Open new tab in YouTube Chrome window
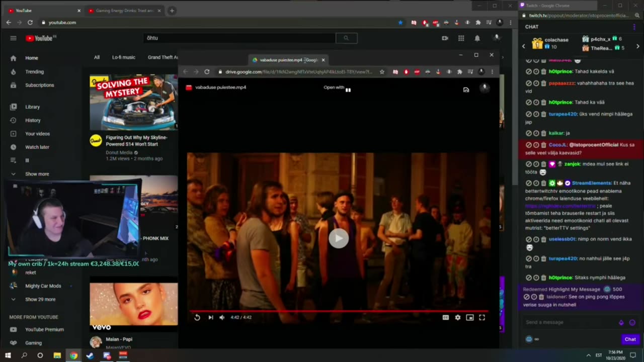Screen dimensions: 644x362 pyautogui.click(x=172, y=11)
